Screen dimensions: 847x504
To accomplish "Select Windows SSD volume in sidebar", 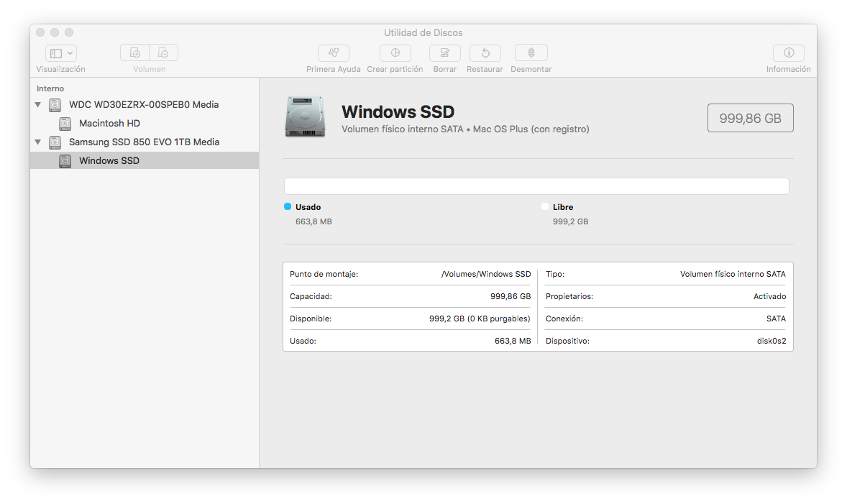I will 109,161.
